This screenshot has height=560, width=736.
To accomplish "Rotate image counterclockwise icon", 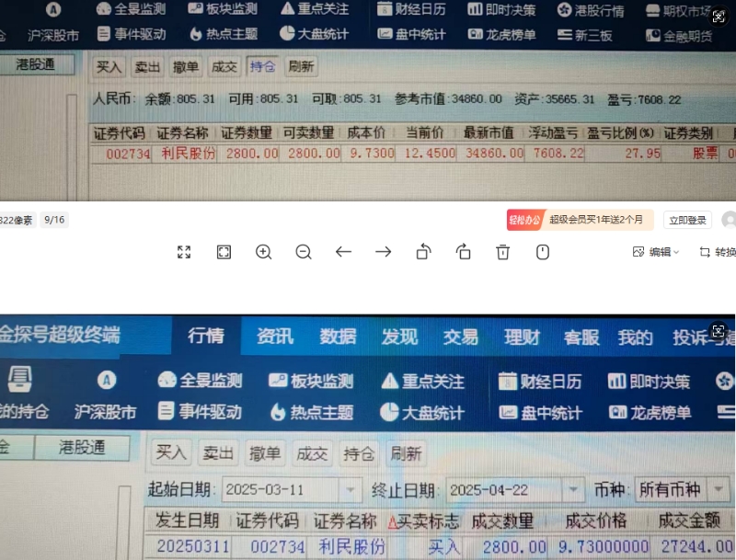I will (x=423, y=252).
